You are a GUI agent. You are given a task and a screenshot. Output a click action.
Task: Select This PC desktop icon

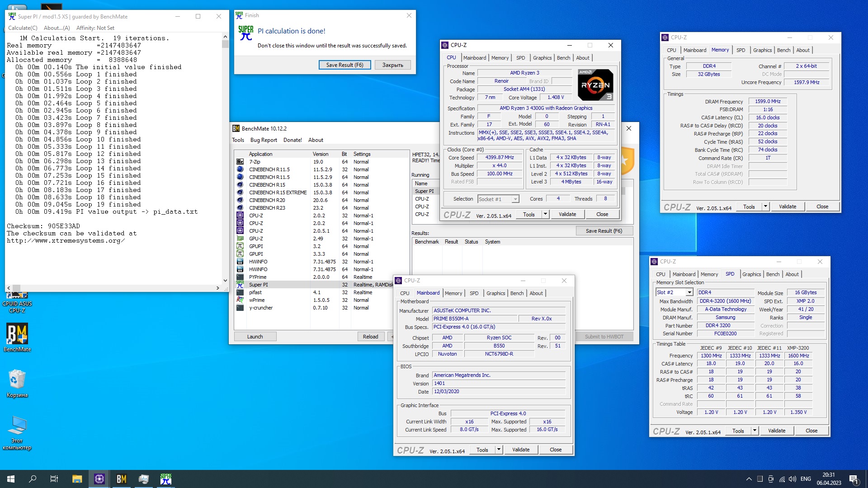(17, 433)
